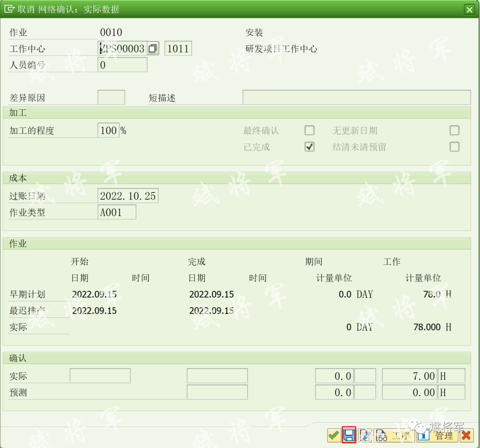This screenshot has height=448, width=480.
Task: Click the 预测 duration field showing 0.0
Action: click(x=335, y=392)
